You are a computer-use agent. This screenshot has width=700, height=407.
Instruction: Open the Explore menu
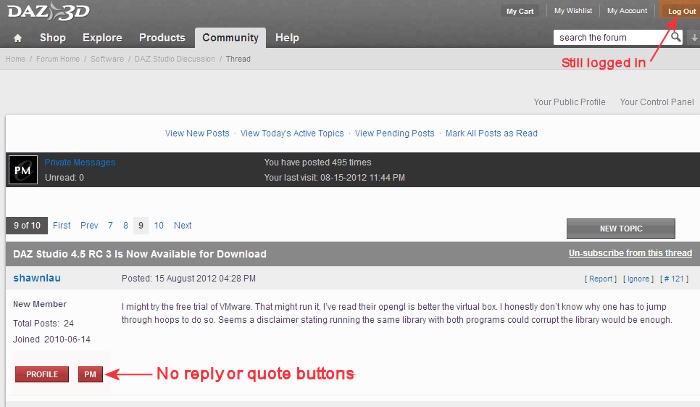pyautogui.click(x=102, y=37)
